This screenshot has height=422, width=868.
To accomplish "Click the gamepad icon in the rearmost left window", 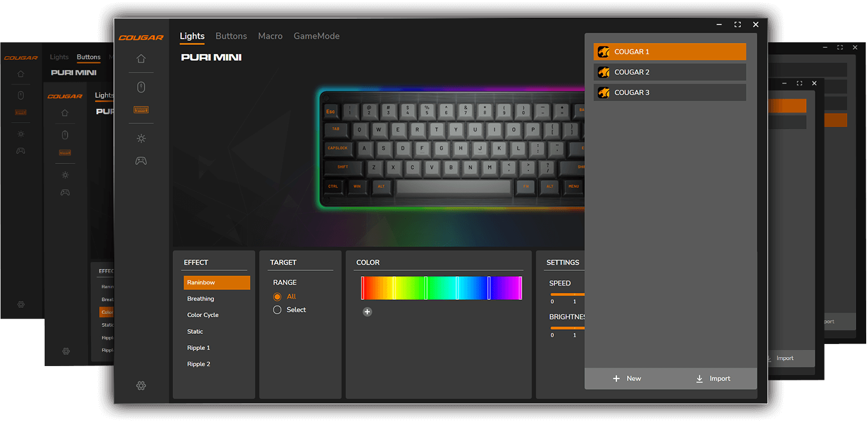I will click(21, 151).
